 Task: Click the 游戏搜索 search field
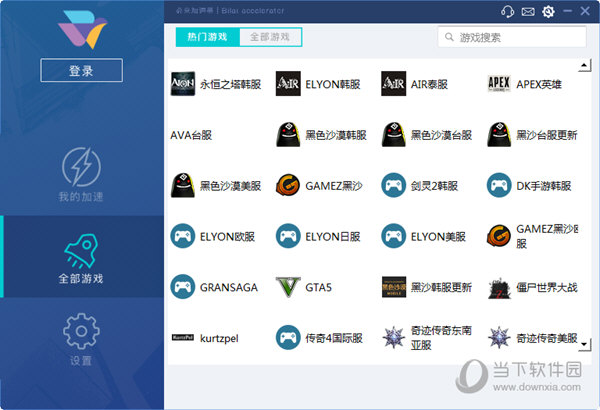517,37
